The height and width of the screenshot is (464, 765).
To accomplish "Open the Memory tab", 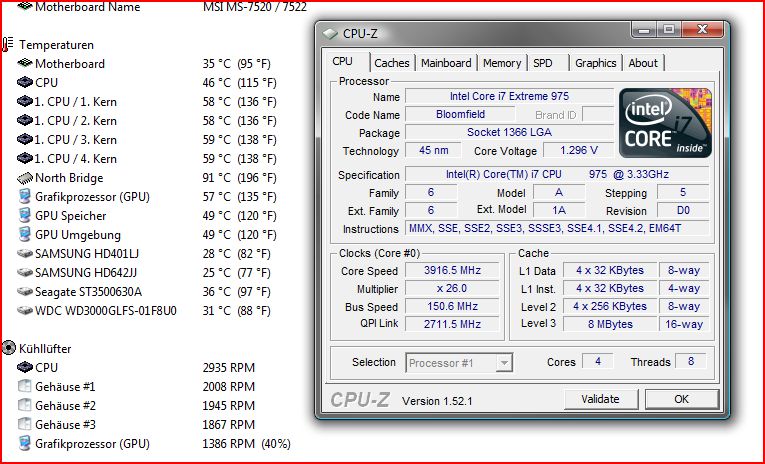I will [502, 63].
